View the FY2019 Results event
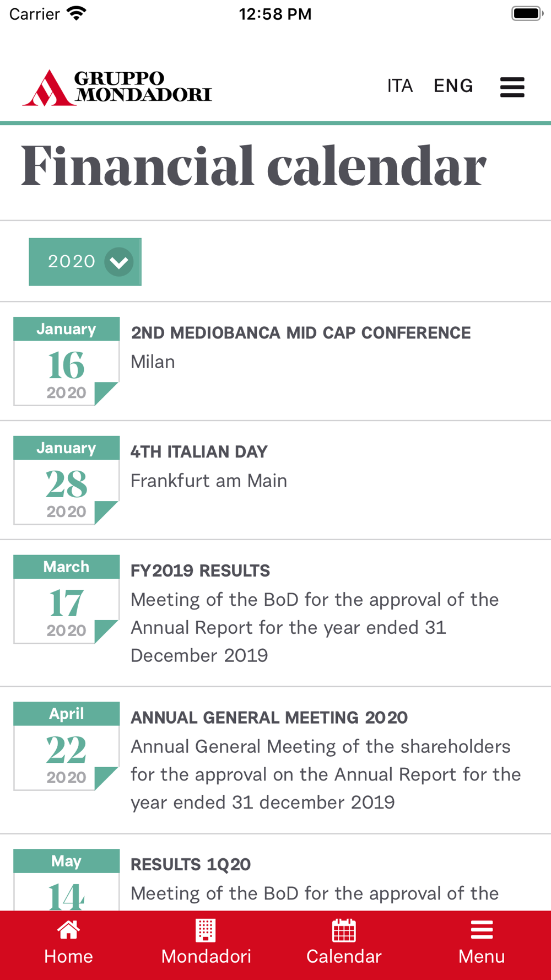 click(x=200, y=571)
